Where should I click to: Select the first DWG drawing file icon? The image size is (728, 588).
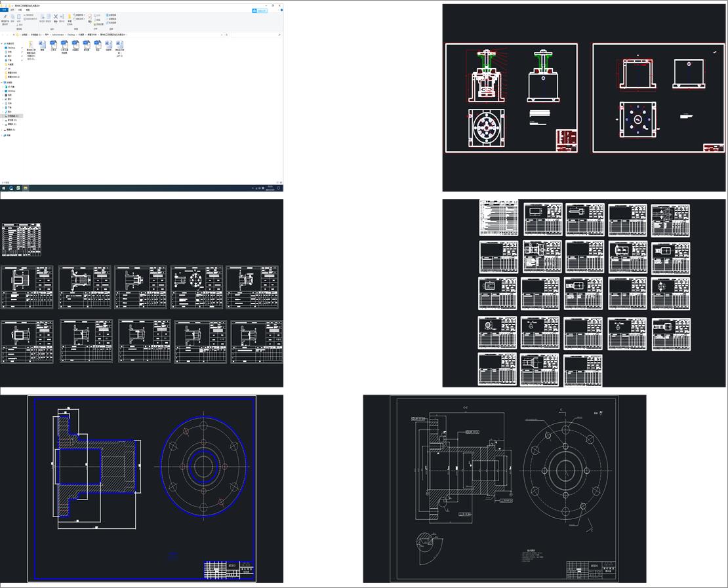[x=53, y=45]
